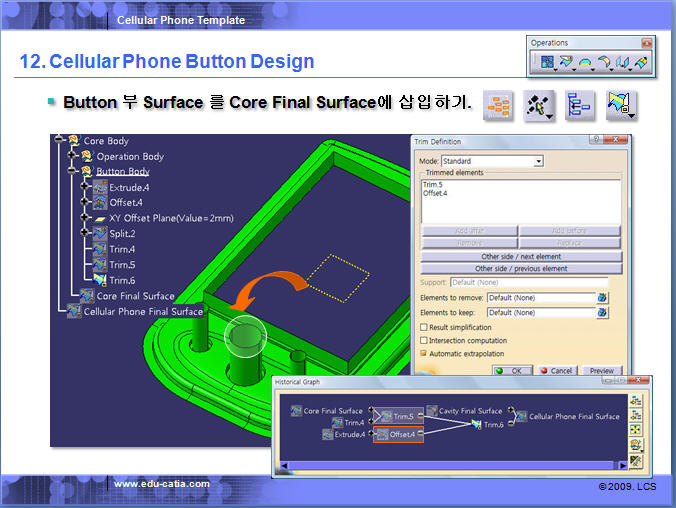
Task: Open the Mode dropdown in Trim Definition
Action: 538,161
